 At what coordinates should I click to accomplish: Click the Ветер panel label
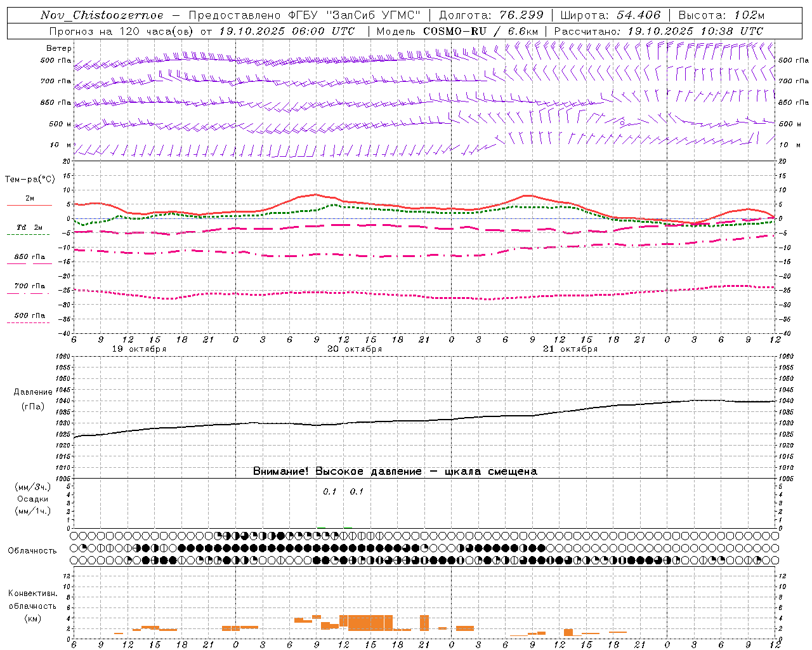(x=59, y=48)
